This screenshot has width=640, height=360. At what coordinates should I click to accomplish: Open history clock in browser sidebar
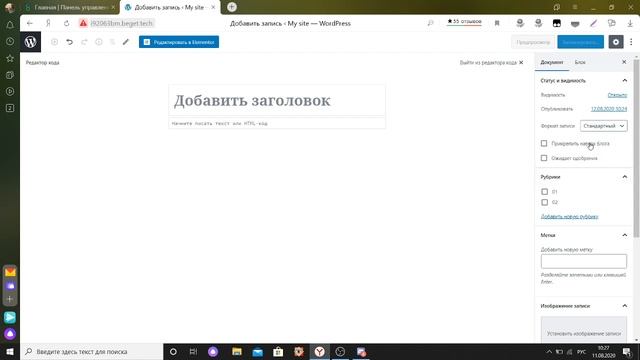tap(10, 42)
